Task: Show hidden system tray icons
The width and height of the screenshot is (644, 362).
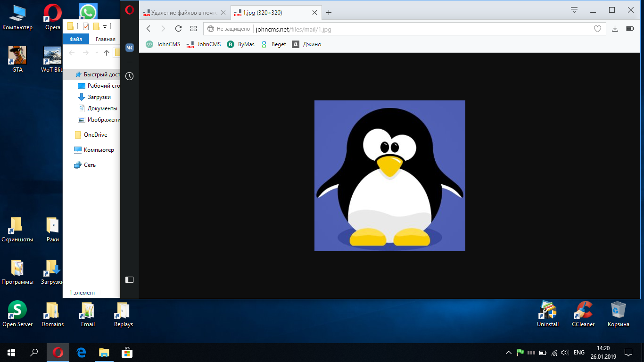Action: click(508, 353)
